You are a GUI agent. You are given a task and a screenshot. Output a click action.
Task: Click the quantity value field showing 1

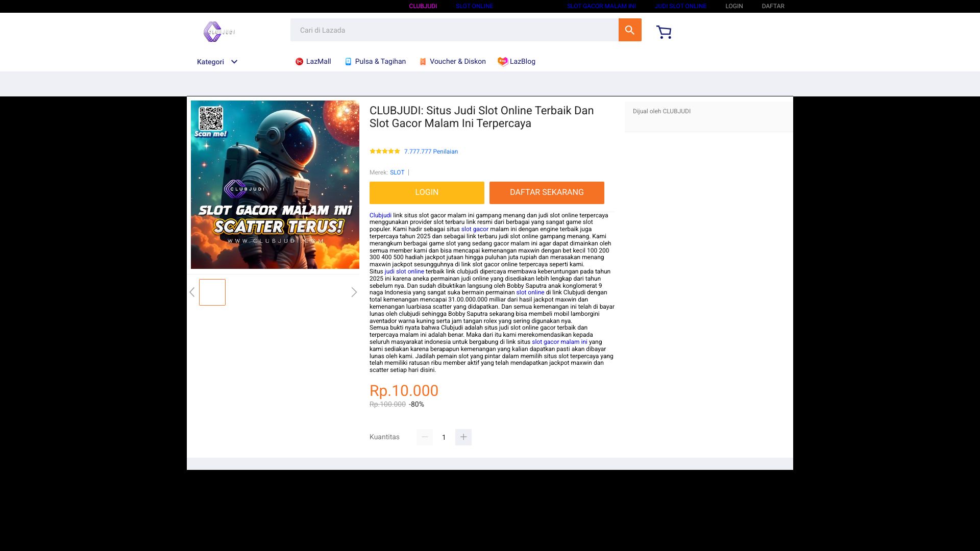tap(444, 437)
